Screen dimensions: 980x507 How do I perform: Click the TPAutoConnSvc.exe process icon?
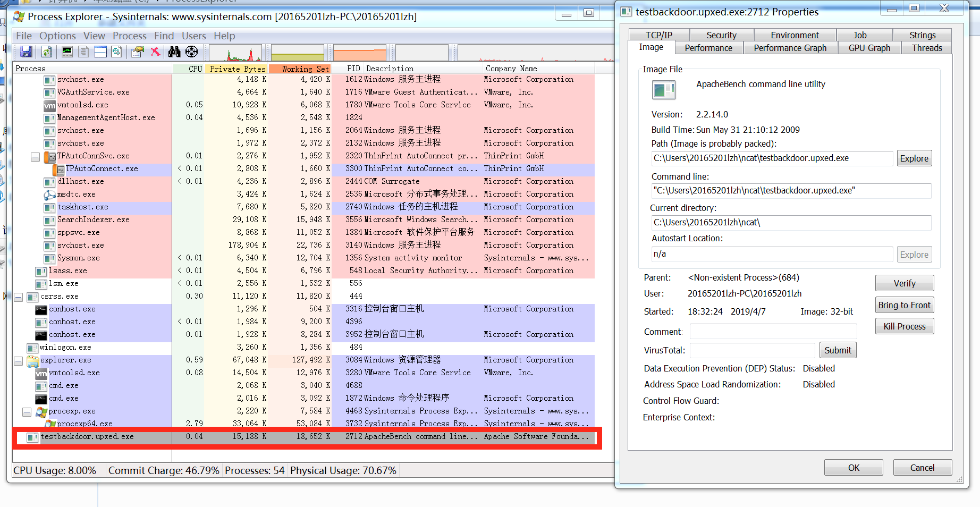click(x=49, y=156)
